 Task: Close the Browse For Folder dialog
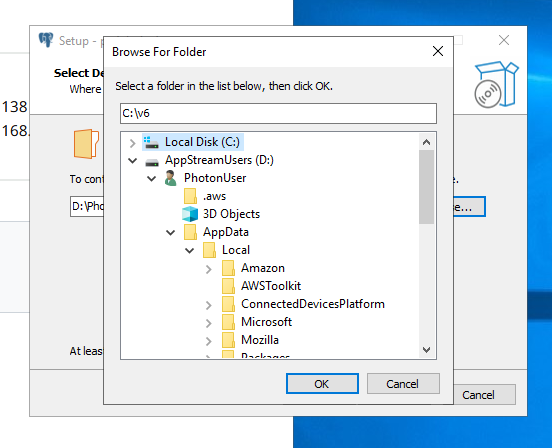tap(438, 51)
